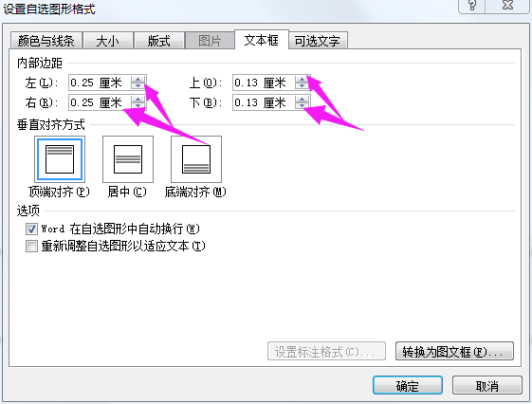532x404 pixels.
Task: Increase the top margin with up arrow
Action: coord(302,80)
